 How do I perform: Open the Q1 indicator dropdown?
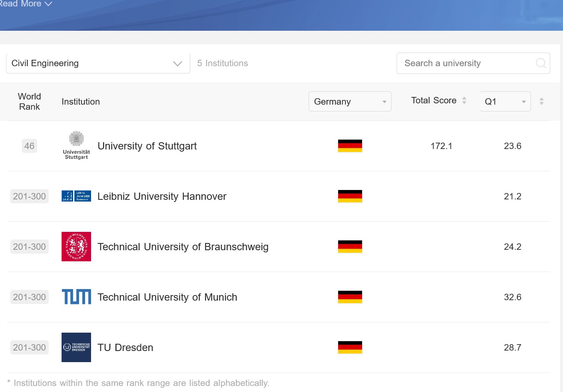click(x=505, y=102)
